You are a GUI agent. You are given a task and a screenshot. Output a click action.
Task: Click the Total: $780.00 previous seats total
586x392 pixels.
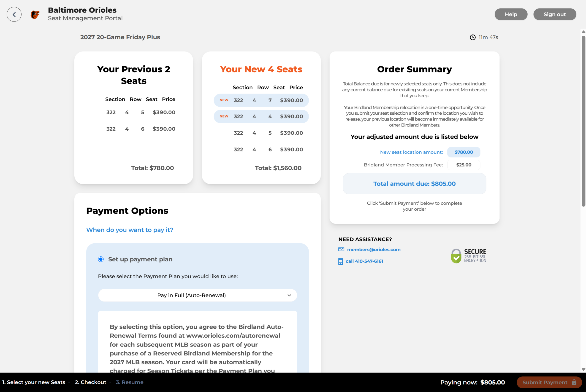click(152, 168)
